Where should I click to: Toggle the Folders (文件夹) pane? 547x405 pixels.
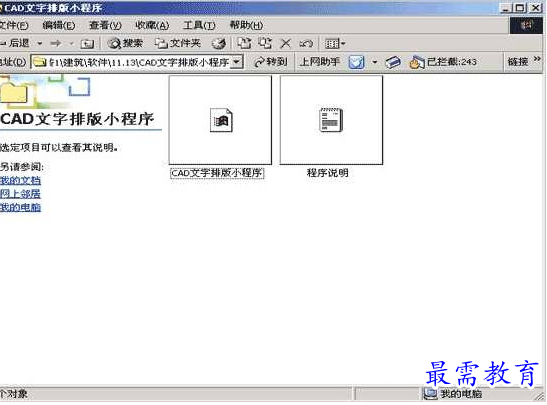pos(178,43)
